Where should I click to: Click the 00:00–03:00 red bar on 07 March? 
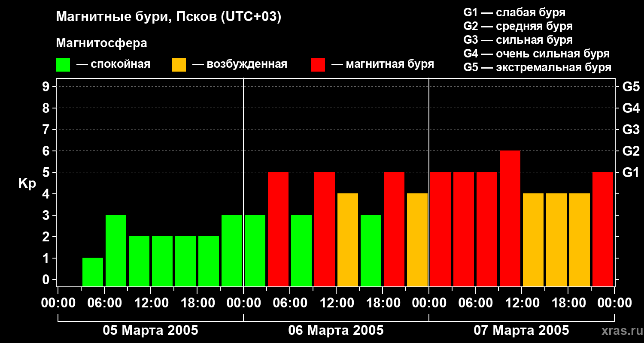pos(440,229)
